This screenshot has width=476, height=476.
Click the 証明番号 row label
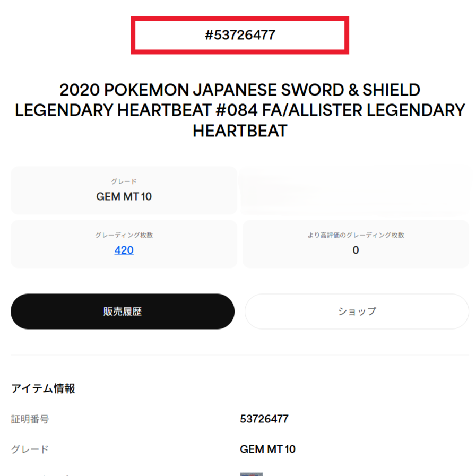pyautogui.click(x=30, y=419)
